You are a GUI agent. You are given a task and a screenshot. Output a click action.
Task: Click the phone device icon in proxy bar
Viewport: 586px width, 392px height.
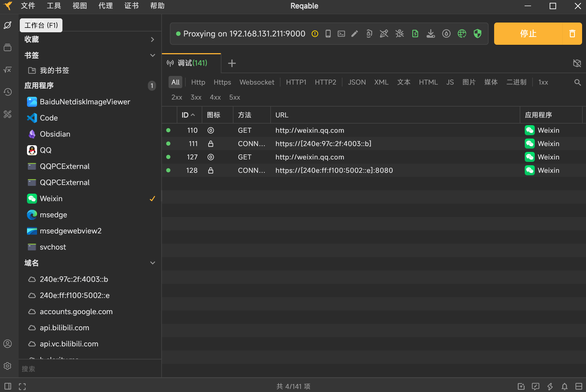click(x=328, y=34)
